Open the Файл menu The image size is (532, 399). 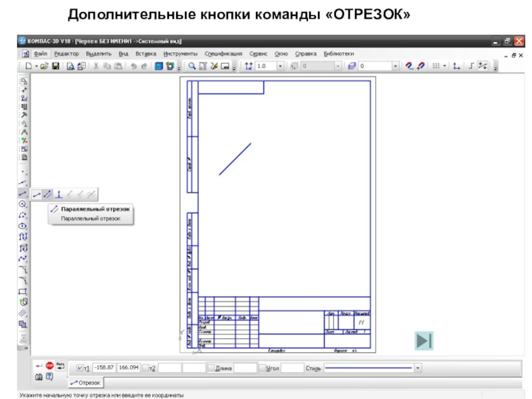(40, 53)
